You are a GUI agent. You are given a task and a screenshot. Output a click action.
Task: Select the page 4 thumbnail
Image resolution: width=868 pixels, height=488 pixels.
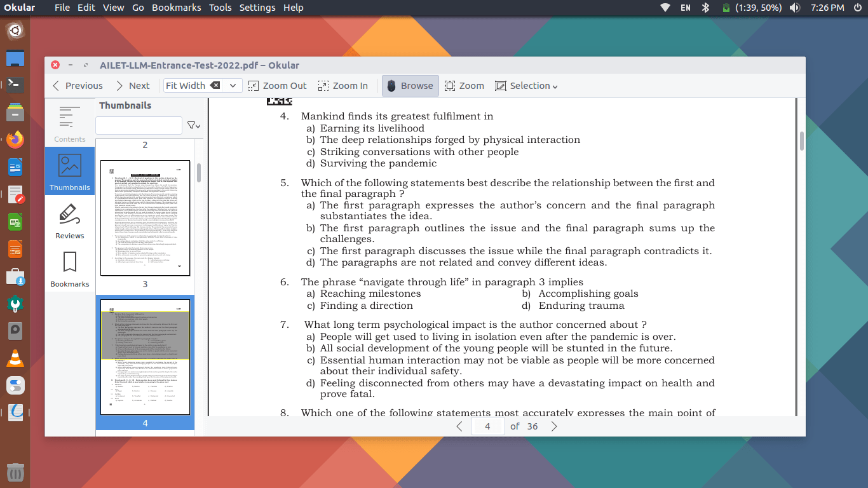coord(145,357)
